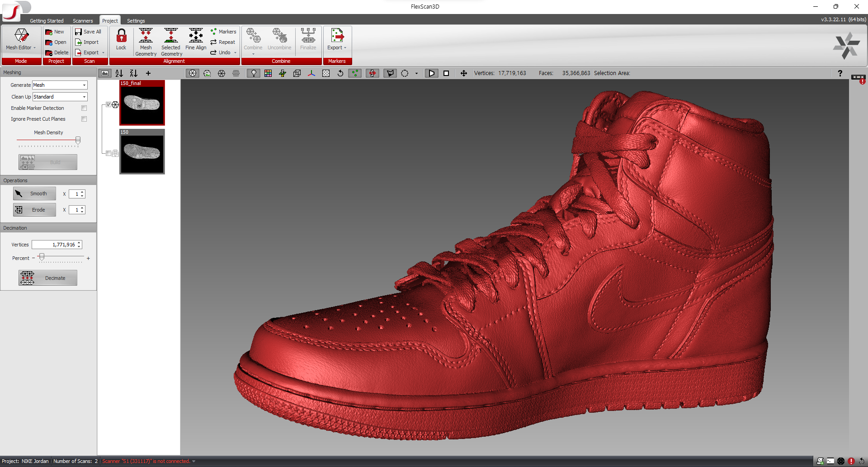The image size is (868, 467).
Task: Click the Fine Align tool
Action: (x=196, y=39)
